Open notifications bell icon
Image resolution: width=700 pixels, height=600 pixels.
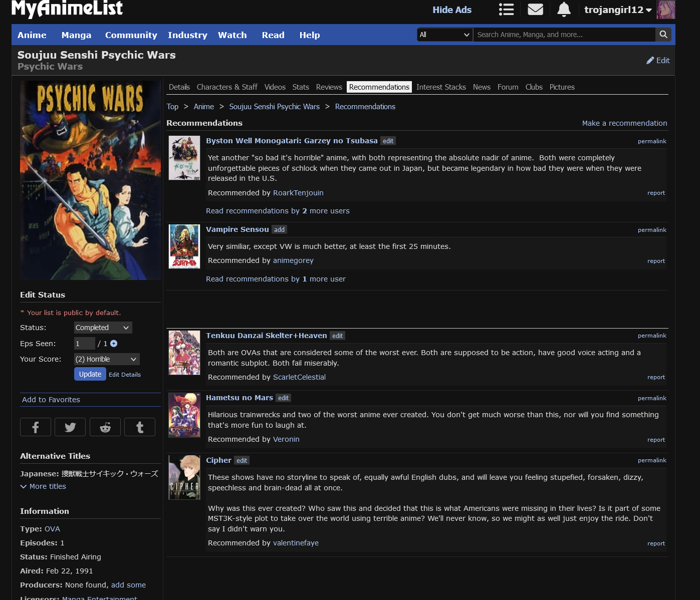point(564,10)
